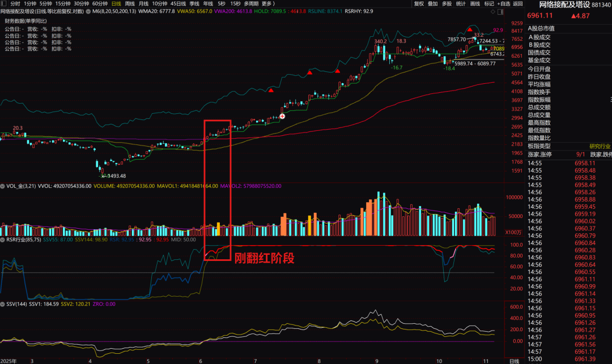Switch to 5分钟 period
Screen dimensions: 612x364
(46, 3)
